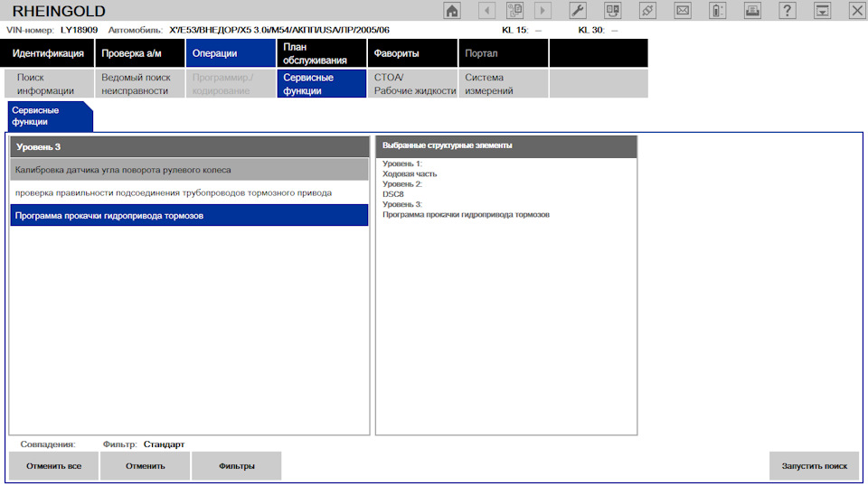Click the printer icon

tap(752, 11)
